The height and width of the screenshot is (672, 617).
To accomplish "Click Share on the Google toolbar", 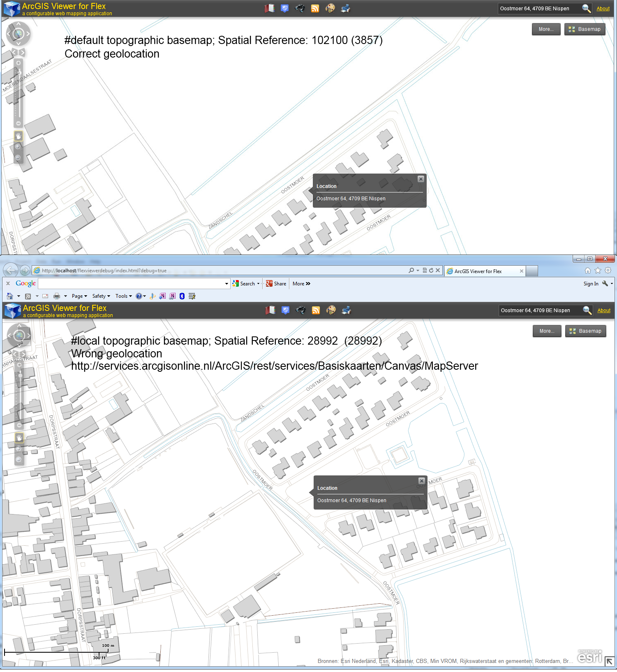I will [x=276, y=283].
